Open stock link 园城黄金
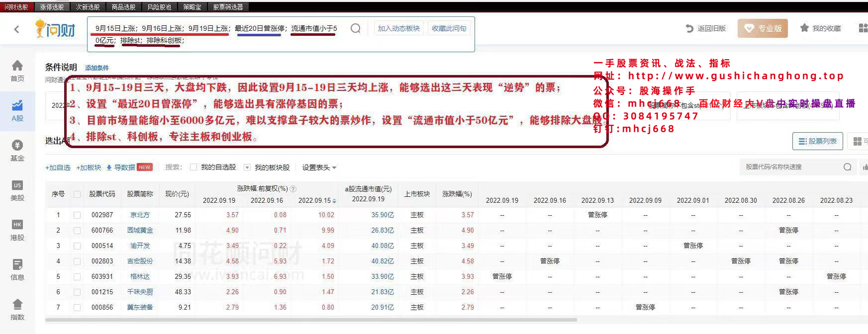The image size is (868, 334). 140,231
